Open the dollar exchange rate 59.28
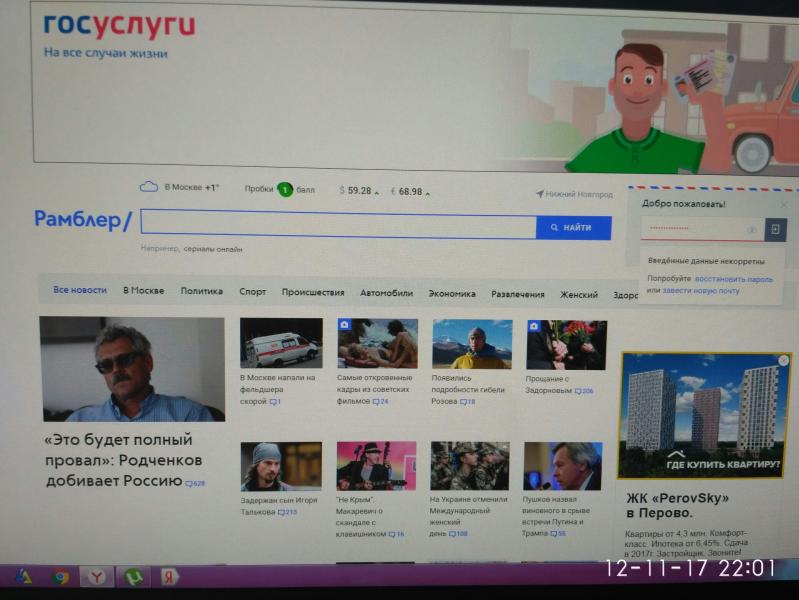Viewport: 799px width, 600px height. (x=359, y=191)
